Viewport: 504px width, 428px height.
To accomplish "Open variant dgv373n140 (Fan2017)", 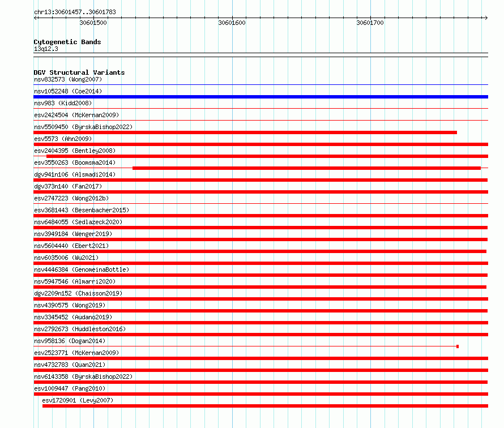I will click(x=68, y=186).
